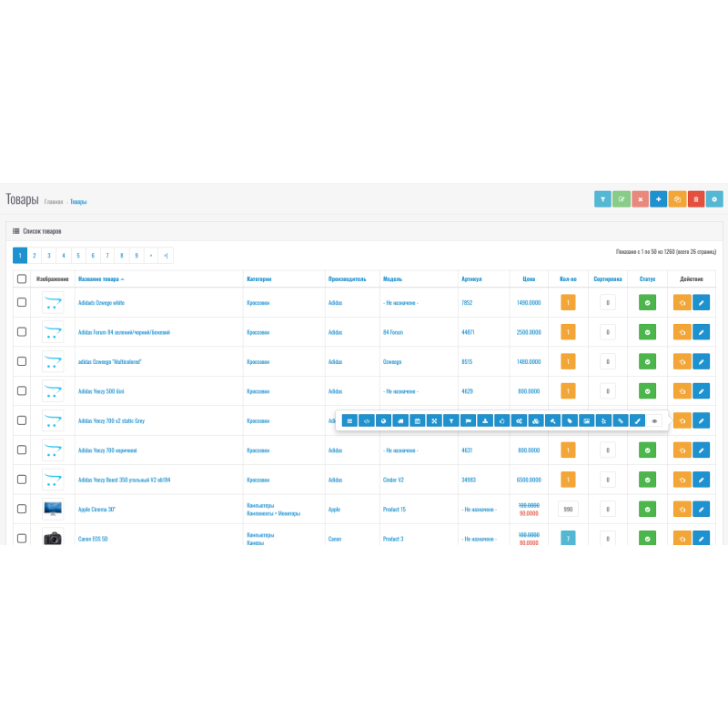Jump to last page using >| button
Image resolution: width=728 pixels, height=728 pixels.
[166, 256]
